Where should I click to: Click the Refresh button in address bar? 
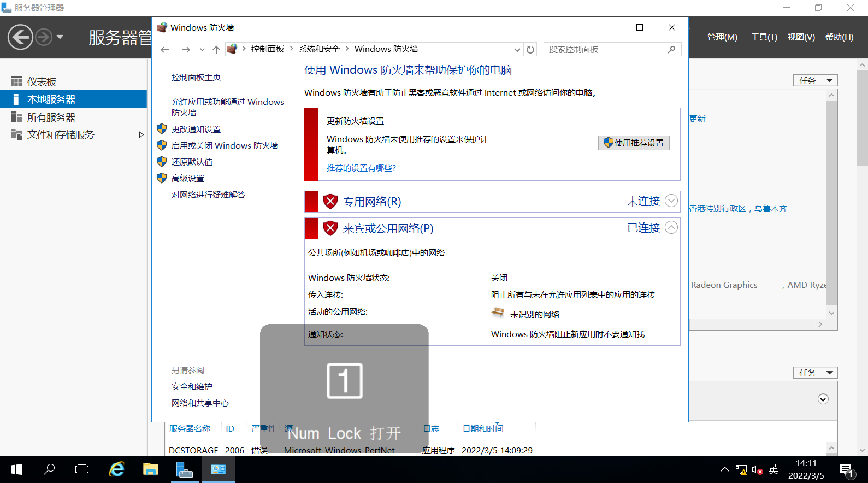530,49
